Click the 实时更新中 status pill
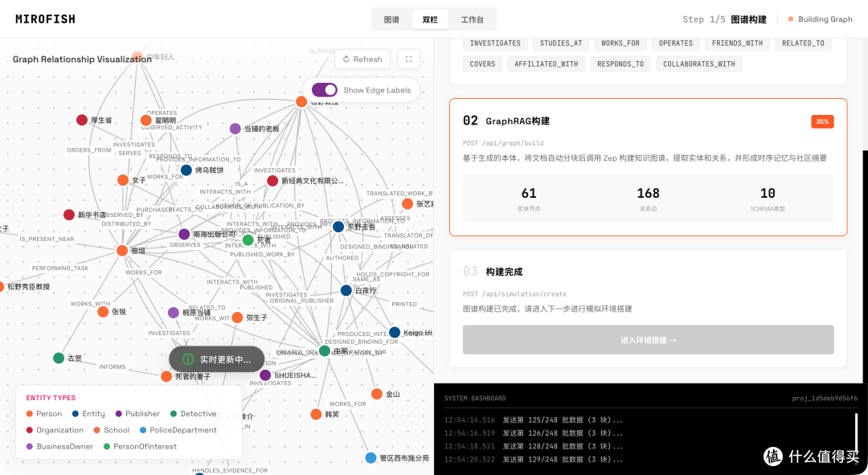868x475 pixels. 216,359
